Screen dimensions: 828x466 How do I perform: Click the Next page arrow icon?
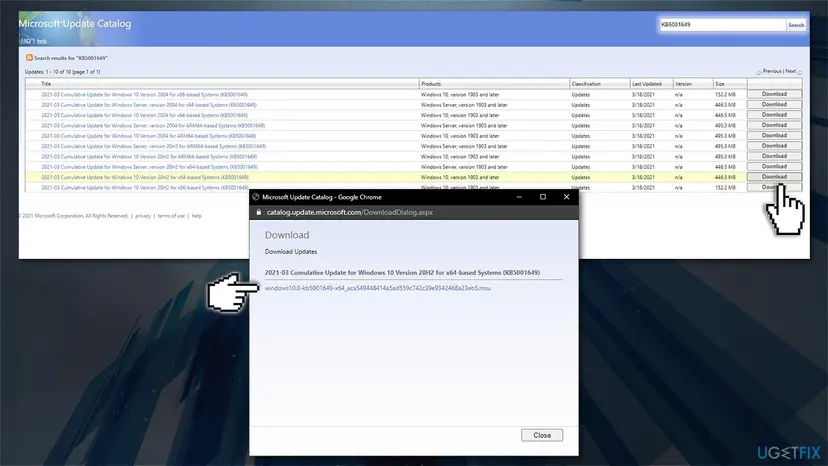point(799,72)
